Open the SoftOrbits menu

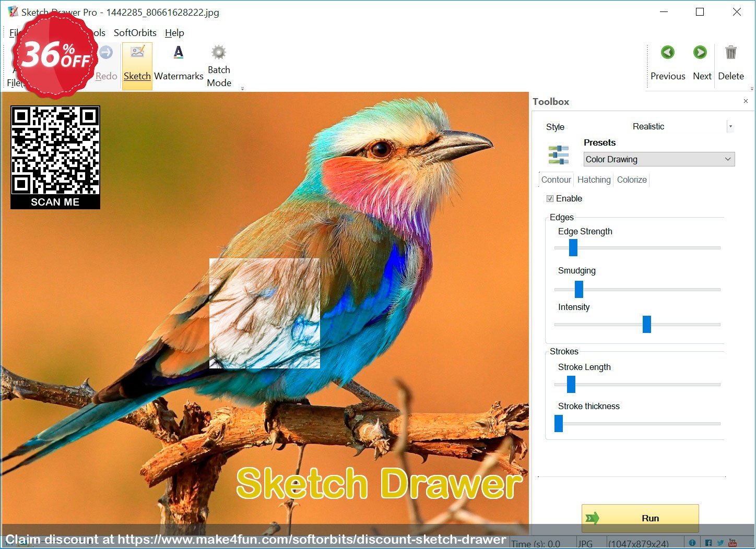tap(135, 32)
